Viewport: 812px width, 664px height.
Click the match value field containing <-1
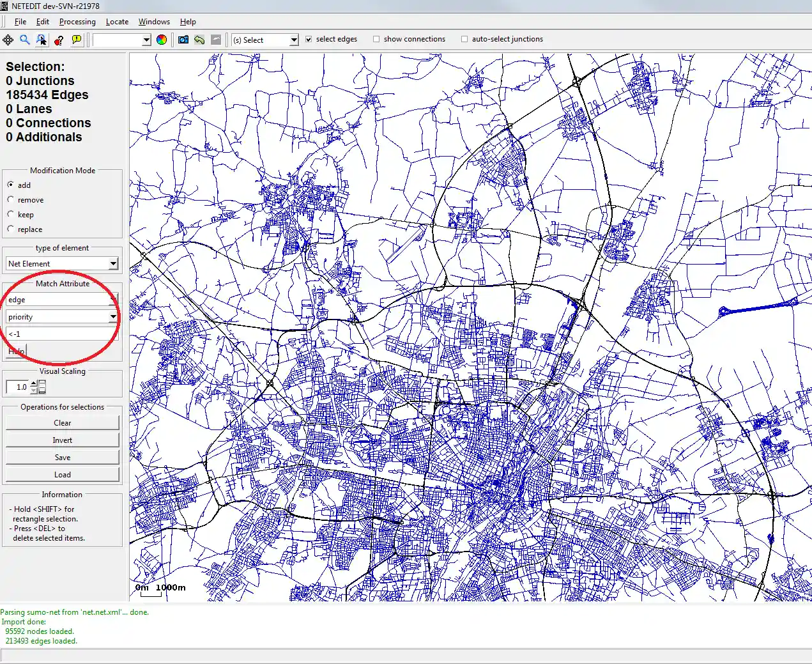(x=61, y=334)
